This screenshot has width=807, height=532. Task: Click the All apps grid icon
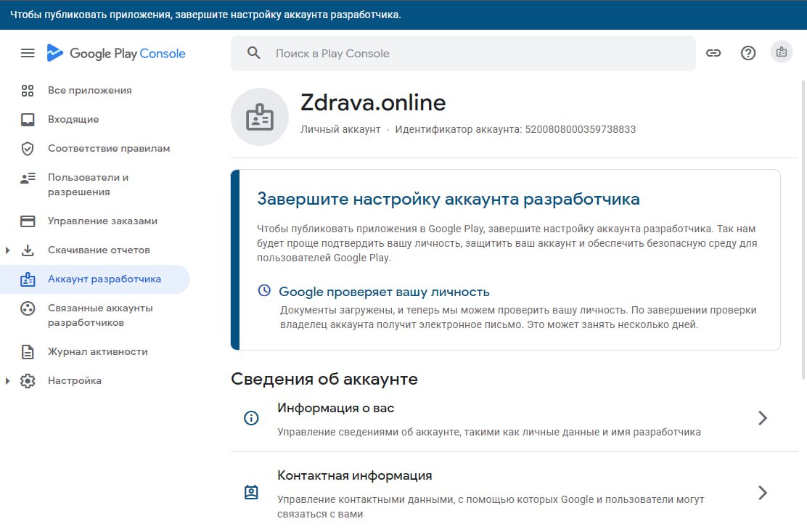(x=28, y=91)
